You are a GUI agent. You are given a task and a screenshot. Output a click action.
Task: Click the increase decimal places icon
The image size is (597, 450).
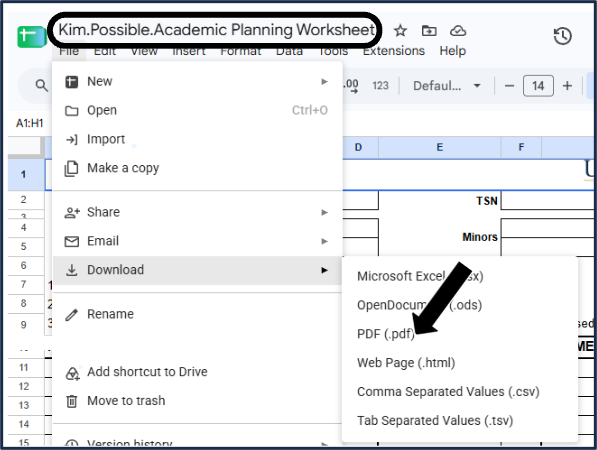pos(351,86)
